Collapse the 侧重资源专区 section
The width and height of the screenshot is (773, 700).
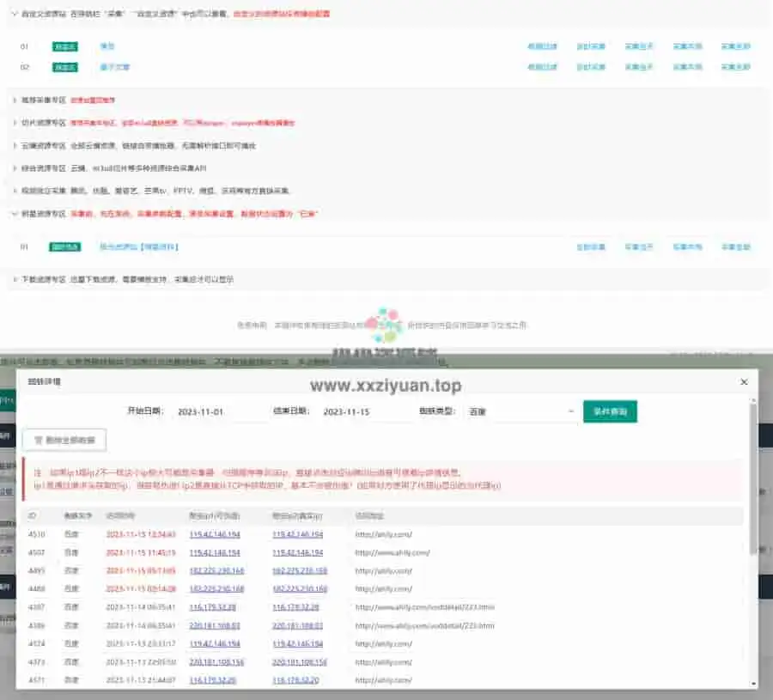[x=14, y=213]
